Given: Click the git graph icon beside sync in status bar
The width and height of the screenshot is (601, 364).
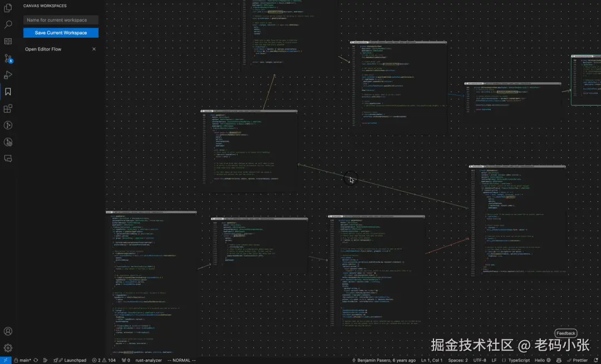Looking at the screenshot, I should point(45,360).
